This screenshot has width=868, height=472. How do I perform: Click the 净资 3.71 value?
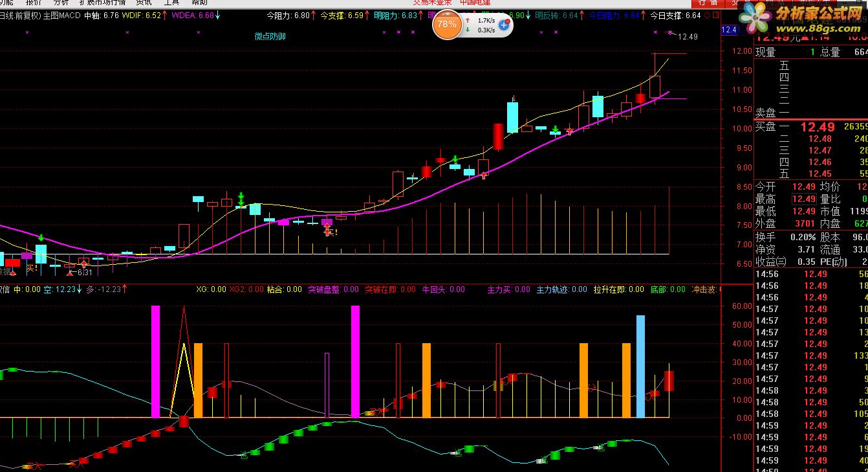[805, 249]
